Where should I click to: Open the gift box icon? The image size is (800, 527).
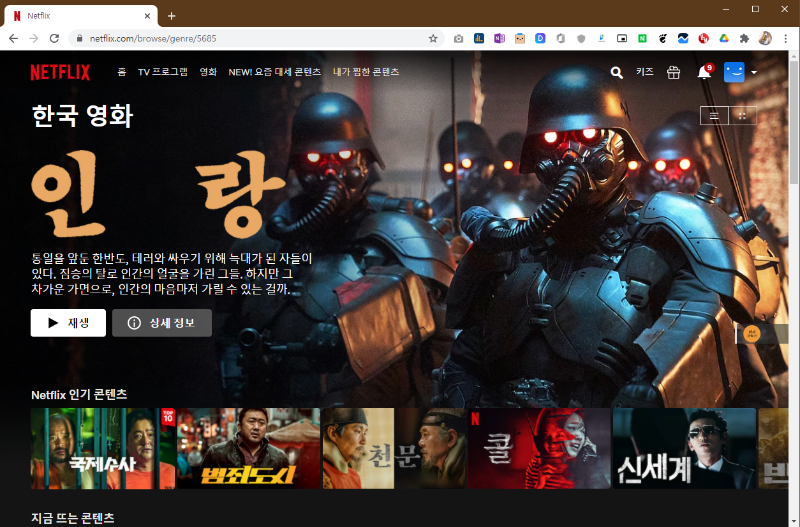pos(674,73)
